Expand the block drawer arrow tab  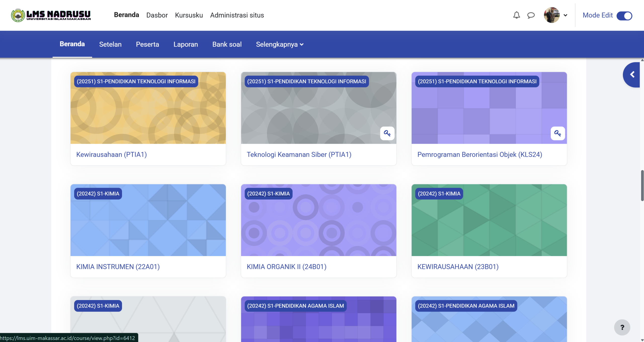(x=632, y=75)
